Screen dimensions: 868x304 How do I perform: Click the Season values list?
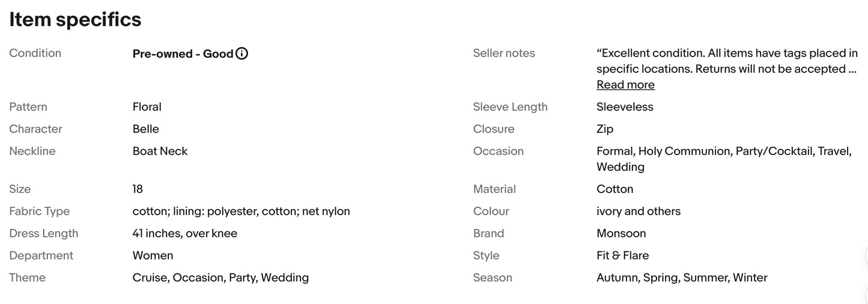[x=681, y=278]
